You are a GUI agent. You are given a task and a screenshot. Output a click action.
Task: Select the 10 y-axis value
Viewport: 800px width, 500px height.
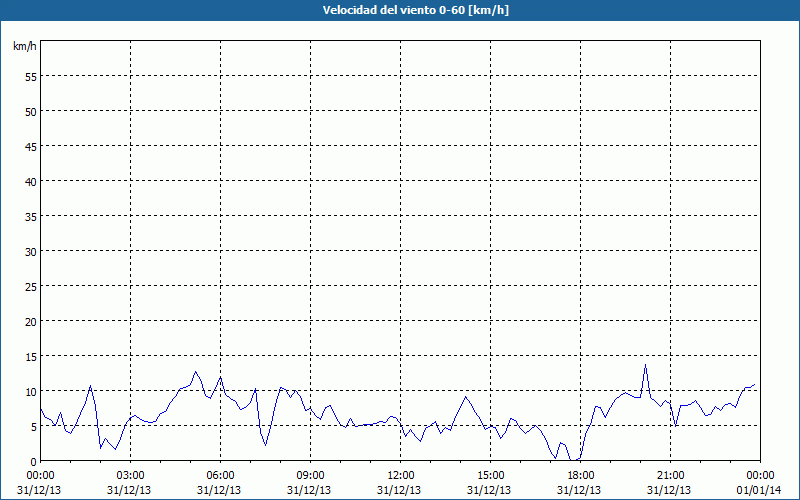click(x=31, y=391)
